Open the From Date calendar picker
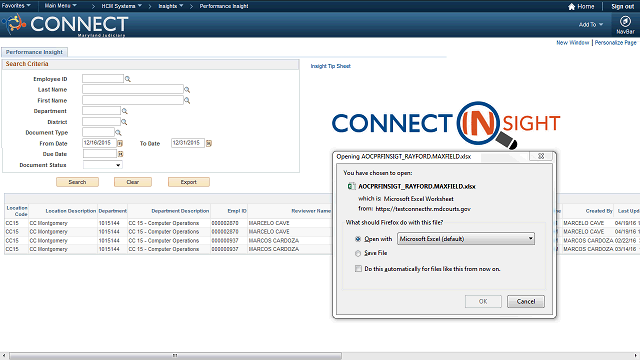The height and width of the screenshot is (360, 640). (120, 143)
